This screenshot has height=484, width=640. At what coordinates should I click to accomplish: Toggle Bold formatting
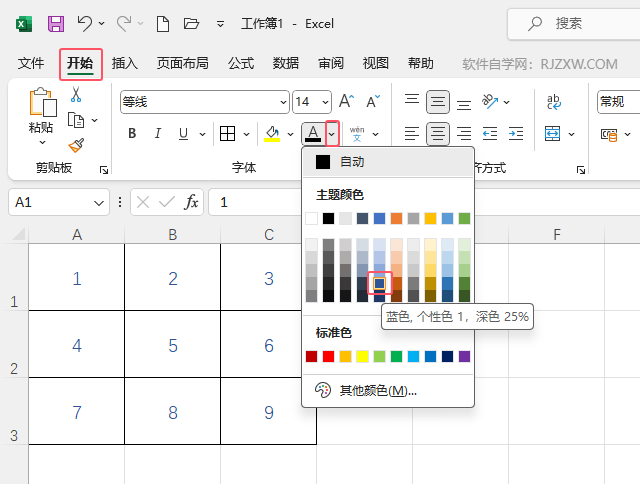tap(132, 134)
